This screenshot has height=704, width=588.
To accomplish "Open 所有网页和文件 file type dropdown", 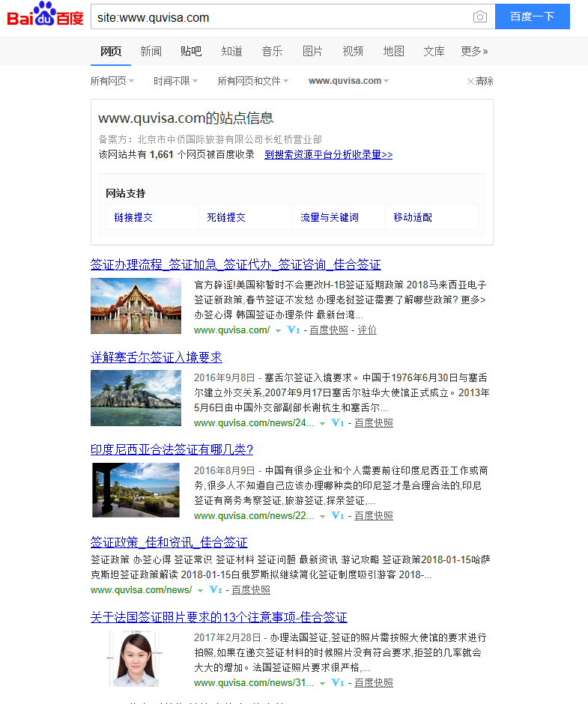I will click(x=253, y=82).
